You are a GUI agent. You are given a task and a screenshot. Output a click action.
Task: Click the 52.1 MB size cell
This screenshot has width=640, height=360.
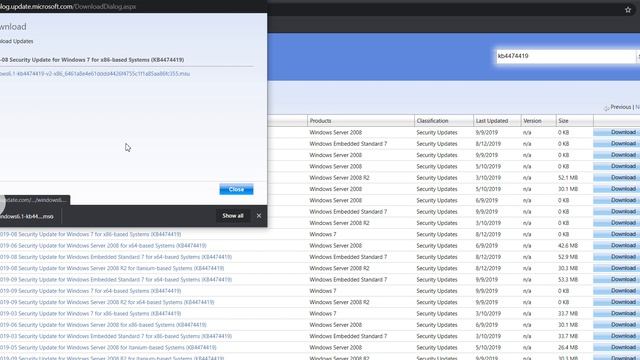(568, 178)
